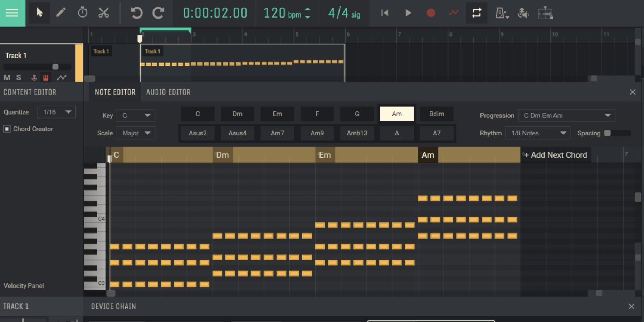This screenshot has width=644, height=322.
Task: Click the automation curve icon on Track 1
Action: 62,77
